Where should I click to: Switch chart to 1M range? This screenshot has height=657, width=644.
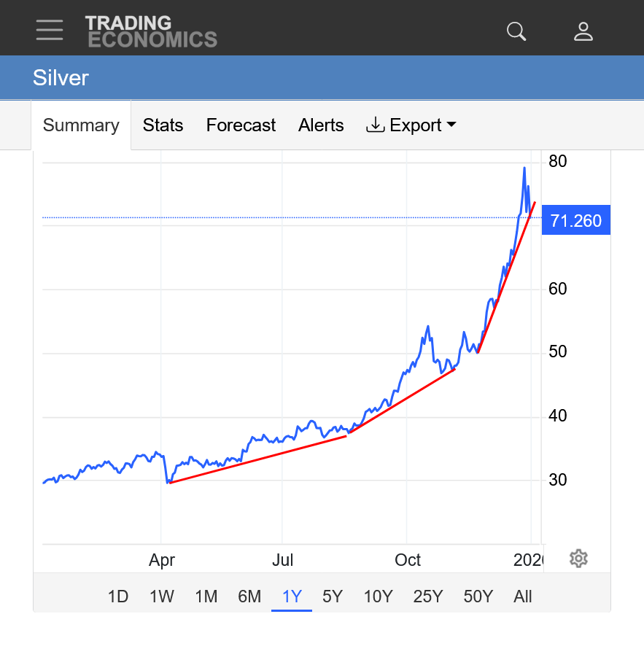click(x=206, y=596)
